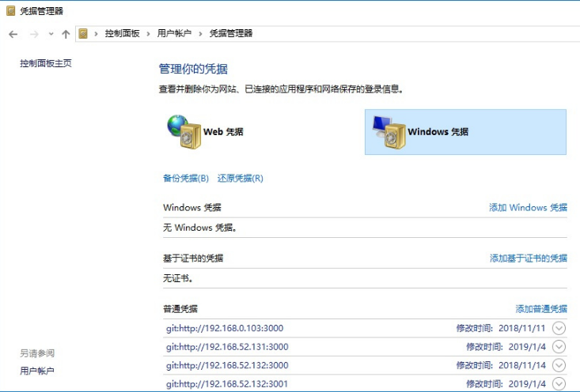Go up one level with up arrow
This screenshot has height=392, width=580.
[66, 34]
